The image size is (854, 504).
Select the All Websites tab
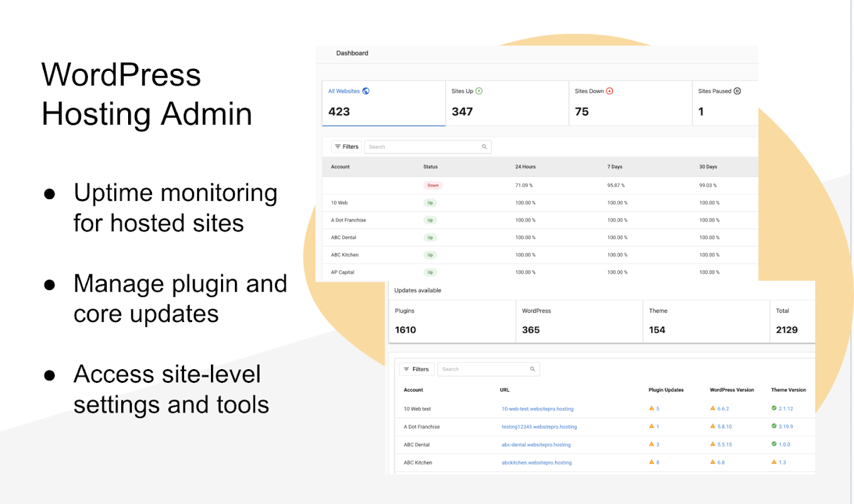[x=384, y=102]
